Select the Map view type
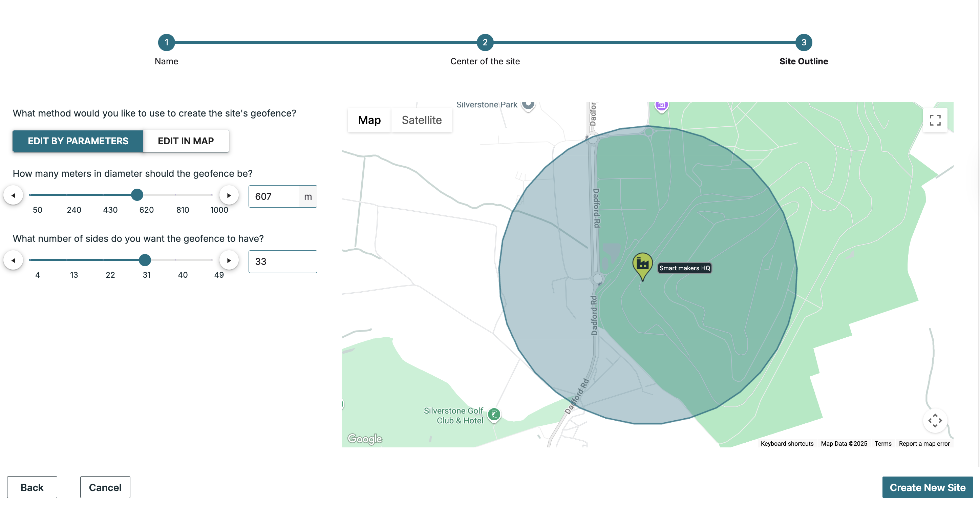The width and height of the screenshot is (980, 506). pyautogui.click(x=369, y=120)
